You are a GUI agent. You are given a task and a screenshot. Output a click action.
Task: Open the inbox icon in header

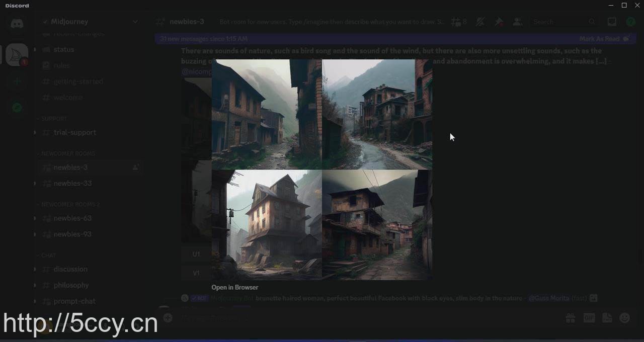coord(612,22)
